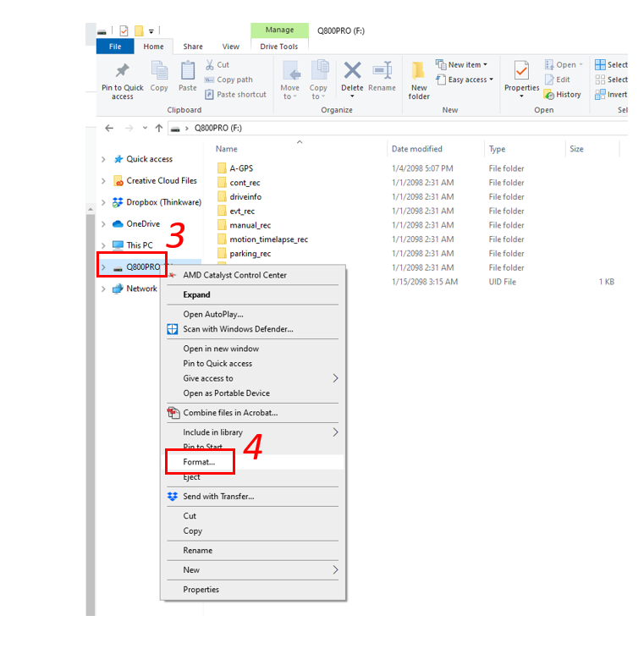Click the Copy icon in Clipboard group

(x=159, y=70)
